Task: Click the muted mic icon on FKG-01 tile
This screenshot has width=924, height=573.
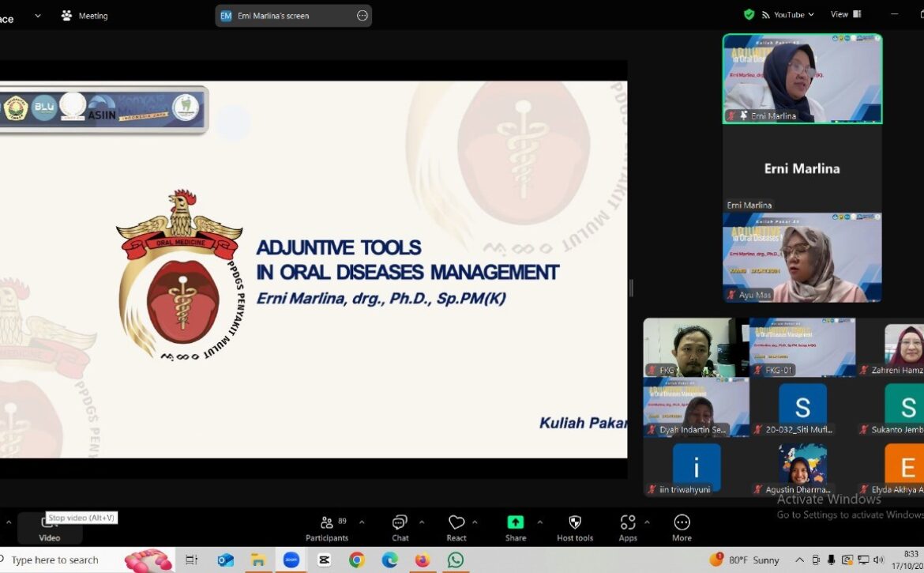Action: [x=758, y=370]
